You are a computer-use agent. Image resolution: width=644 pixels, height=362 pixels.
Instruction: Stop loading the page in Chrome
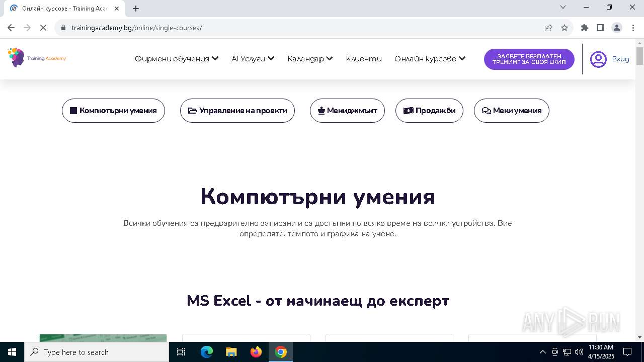pos(43,28)
